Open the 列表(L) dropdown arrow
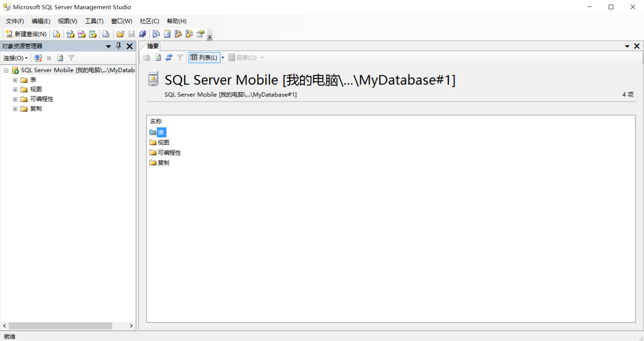644x341 pixels. coord(223,58)
